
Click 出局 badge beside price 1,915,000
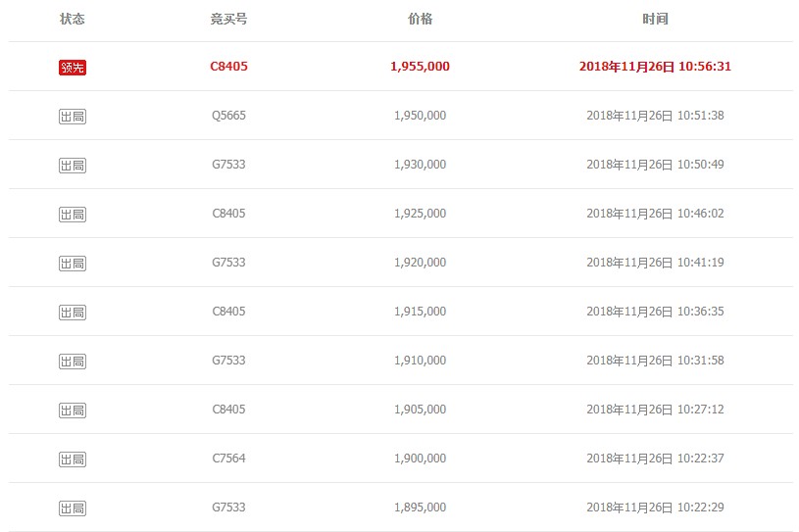pos(73,313)
